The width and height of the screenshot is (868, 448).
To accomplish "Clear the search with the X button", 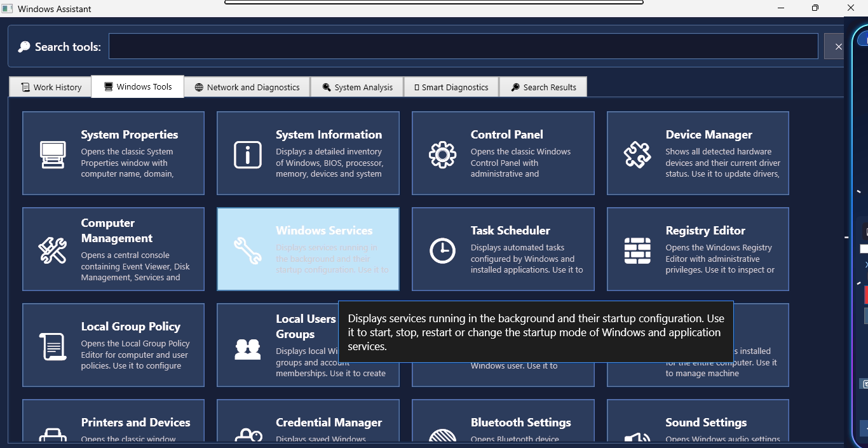I will pyautogui.click(x=838, y=46).
